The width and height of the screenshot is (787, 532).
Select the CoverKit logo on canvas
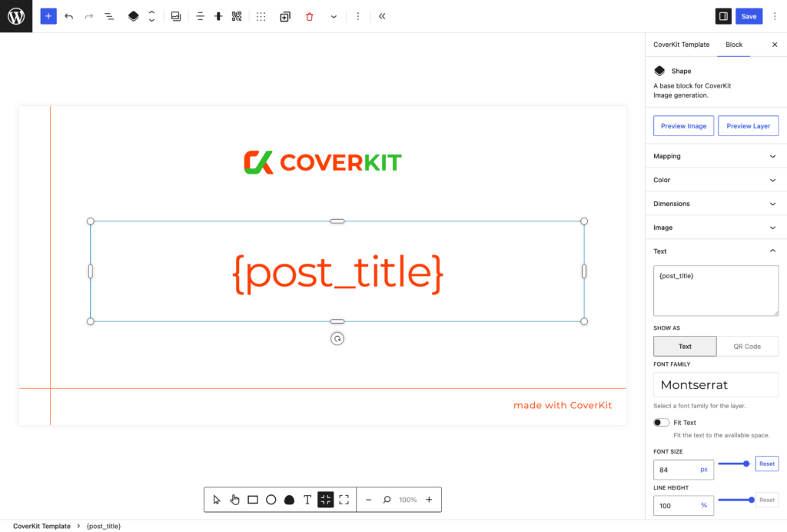pyautogui.click(x=323, y=163)
